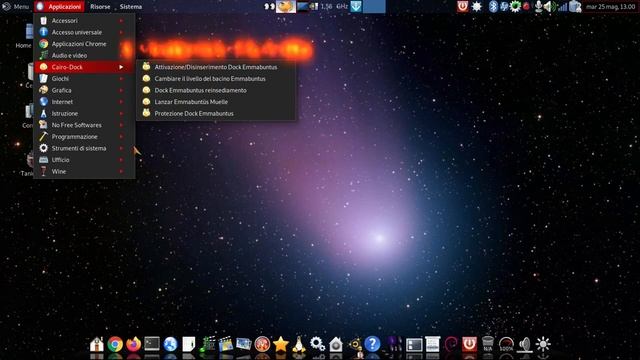640x360 pixels.
Task: Open the Risorse menu
Action: (100, 7)
